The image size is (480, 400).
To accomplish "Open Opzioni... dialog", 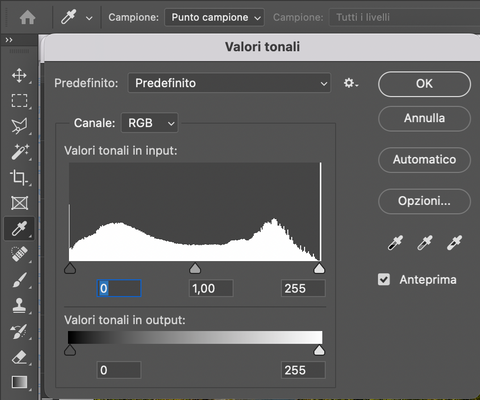I will pos(424,201).
